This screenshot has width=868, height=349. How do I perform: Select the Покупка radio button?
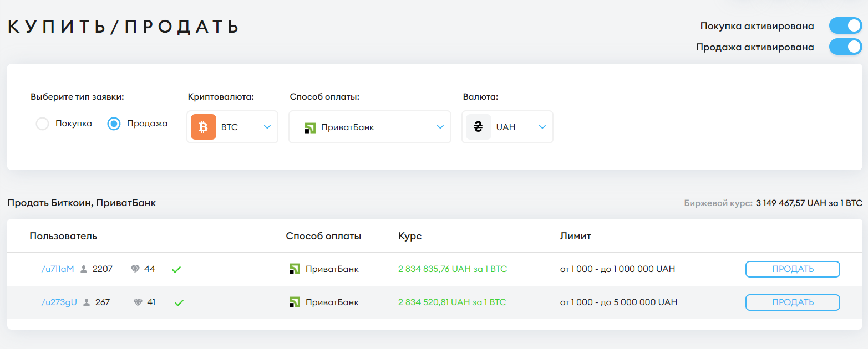[43, 124]
